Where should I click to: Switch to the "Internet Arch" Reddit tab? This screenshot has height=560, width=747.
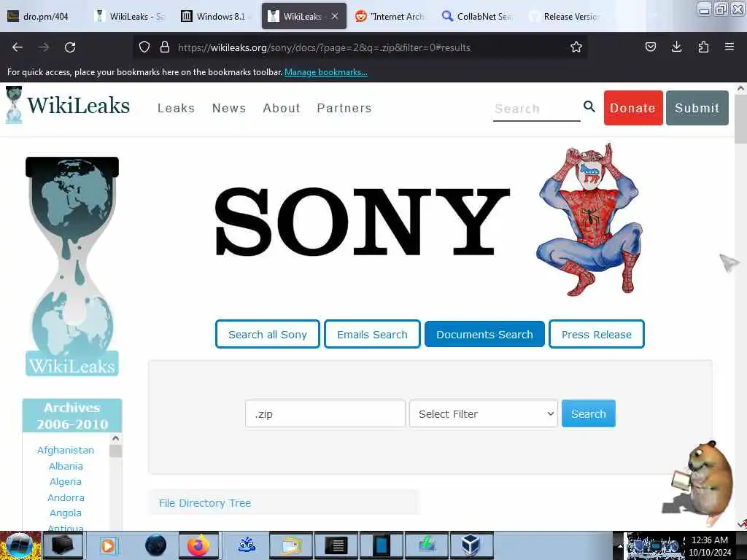(x=390, y=17)
